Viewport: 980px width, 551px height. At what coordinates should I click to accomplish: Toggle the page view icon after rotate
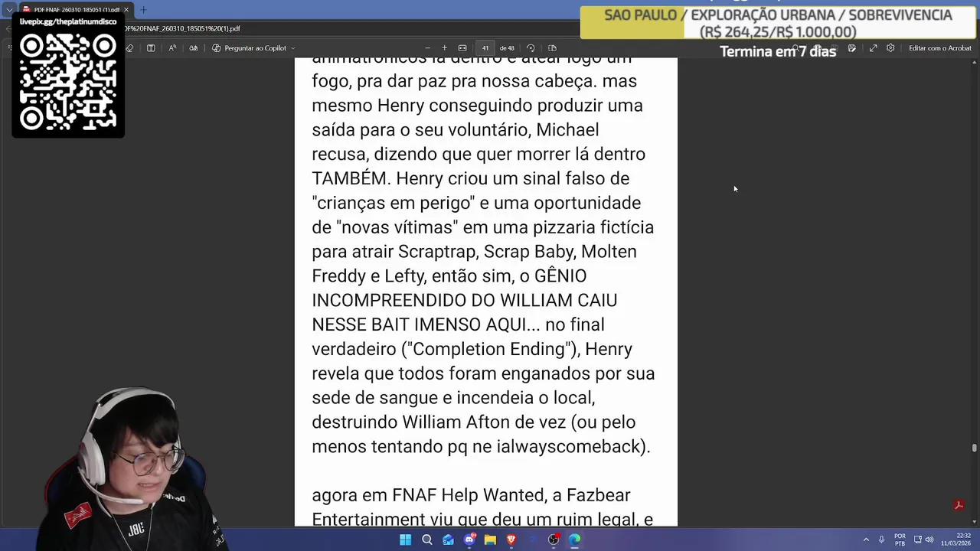[552, 48]
